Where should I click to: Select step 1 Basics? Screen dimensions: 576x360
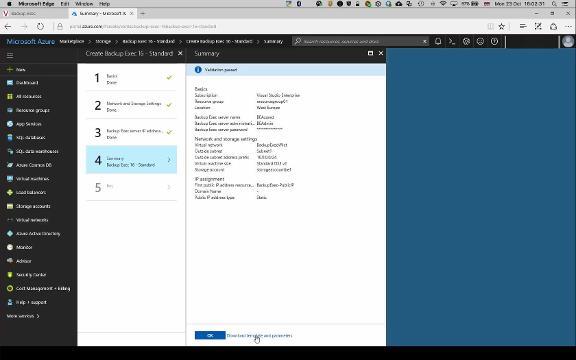[x=131, y=78]
